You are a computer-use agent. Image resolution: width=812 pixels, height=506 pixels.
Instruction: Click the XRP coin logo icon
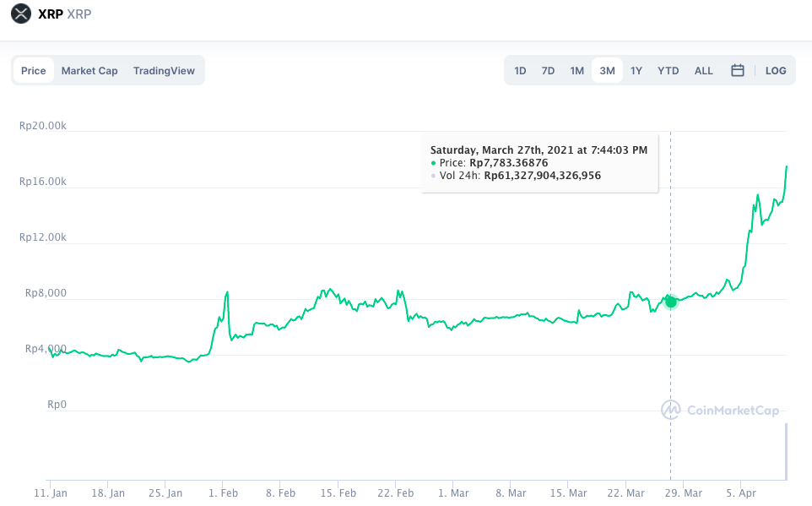tap(22, 14)
